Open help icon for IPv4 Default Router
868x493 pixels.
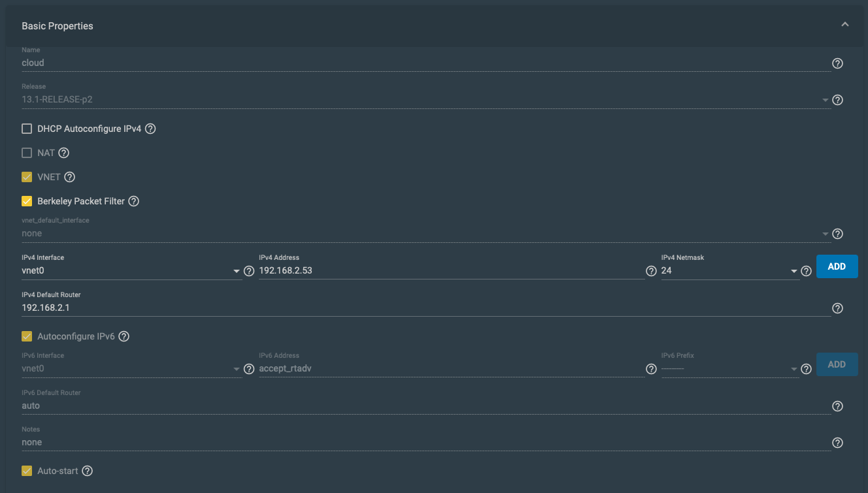837,308
